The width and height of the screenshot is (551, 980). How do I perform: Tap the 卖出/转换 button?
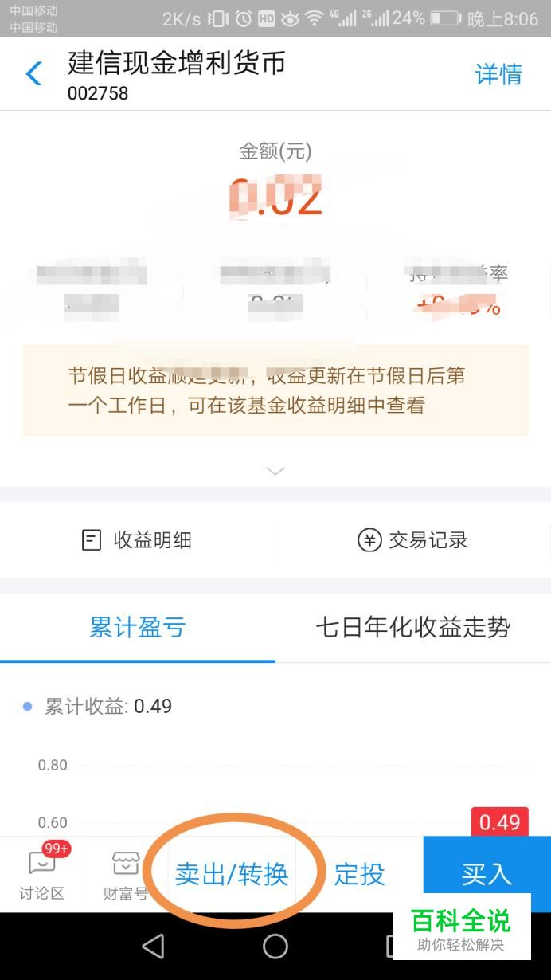(232, 874)
